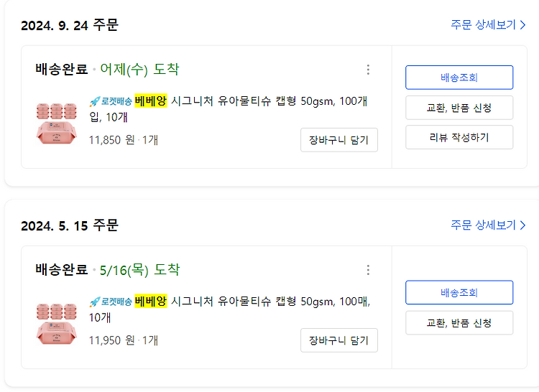This screenshot has width=539, height=392.
Task: Add 11,850 원 item with 장바구니 담기
Action: (339, 140)
